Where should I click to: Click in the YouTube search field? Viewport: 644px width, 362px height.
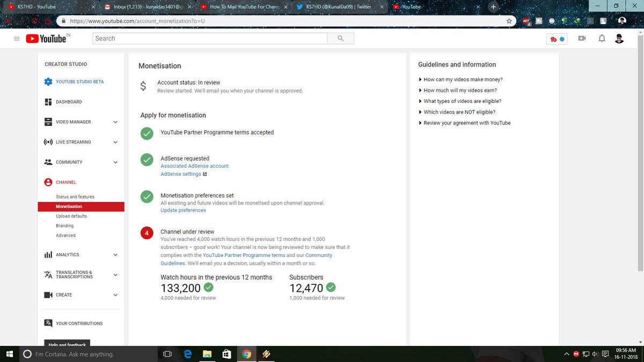[210, 39]
